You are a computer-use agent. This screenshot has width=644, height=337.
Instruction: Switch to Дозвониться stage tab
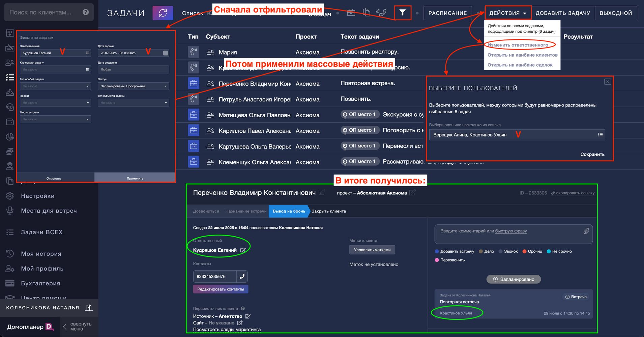206,211
